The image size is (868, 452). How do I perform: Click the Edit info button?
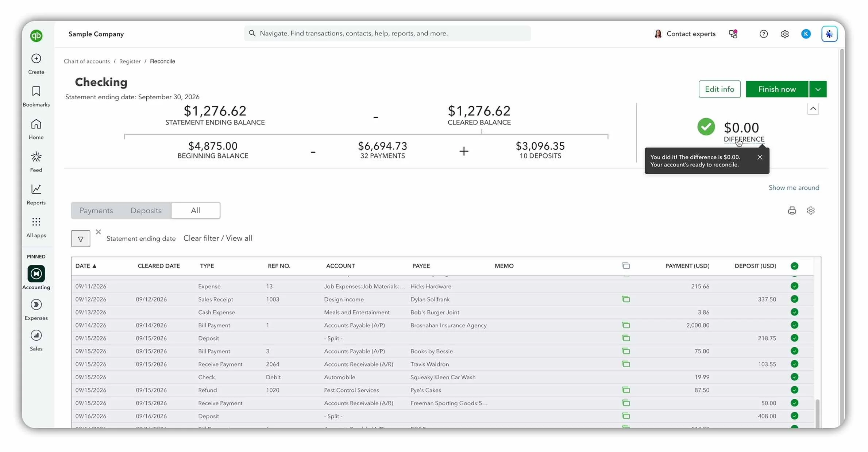pos(720,89)
